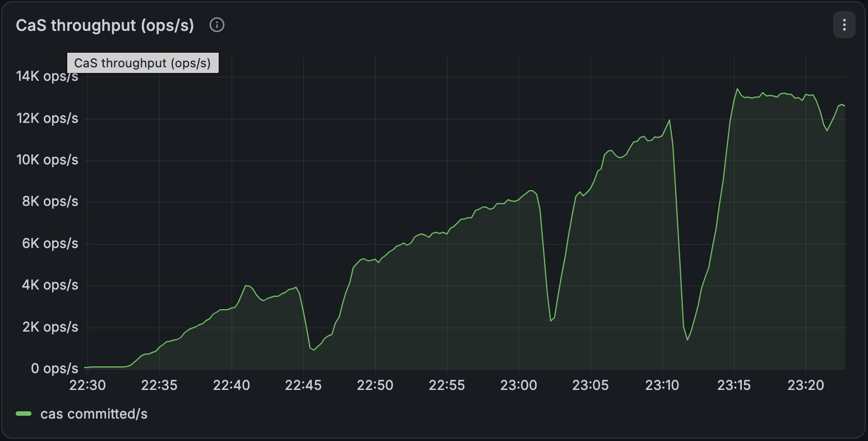Image resolution: width=868 pixels, height=441 pixels.
Task: Click the '23:20' time axis label
Action: coord(806,385)
